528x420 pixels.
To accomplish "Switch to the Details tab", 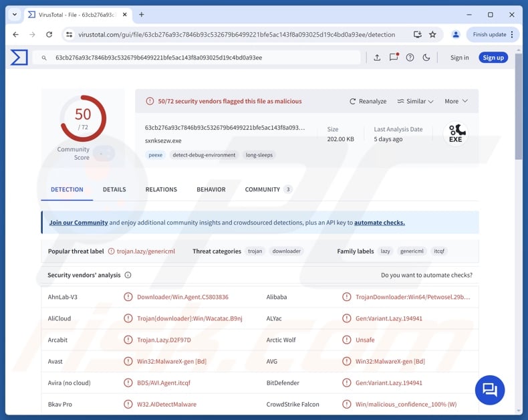I will tap(114, 189).
